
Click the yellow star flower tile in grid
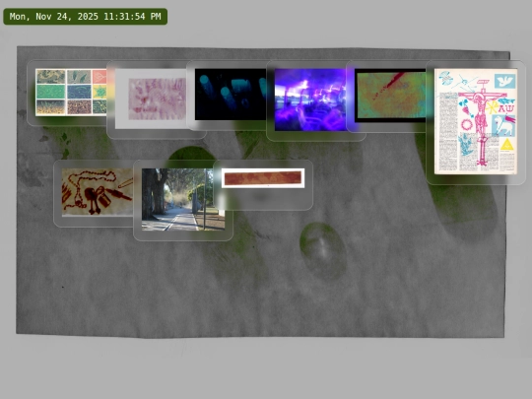pyautogui.click(x=100, y=92)
